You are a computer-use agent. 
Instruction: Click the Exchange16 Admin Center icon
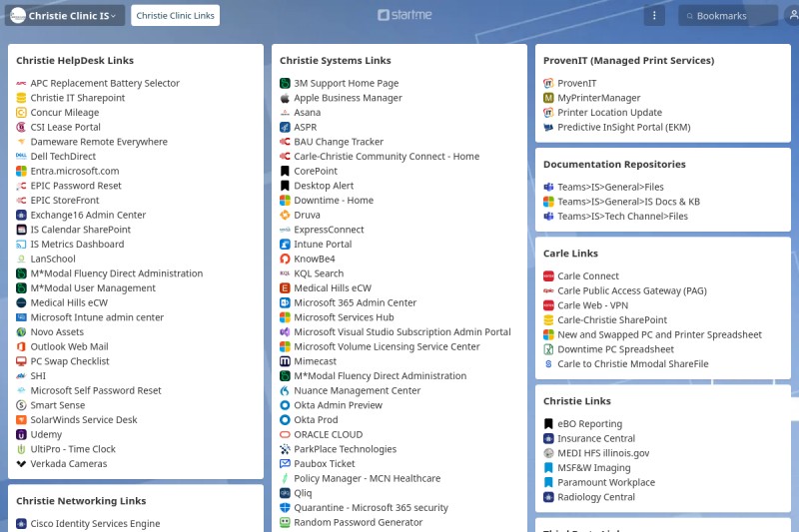point(21,215)
